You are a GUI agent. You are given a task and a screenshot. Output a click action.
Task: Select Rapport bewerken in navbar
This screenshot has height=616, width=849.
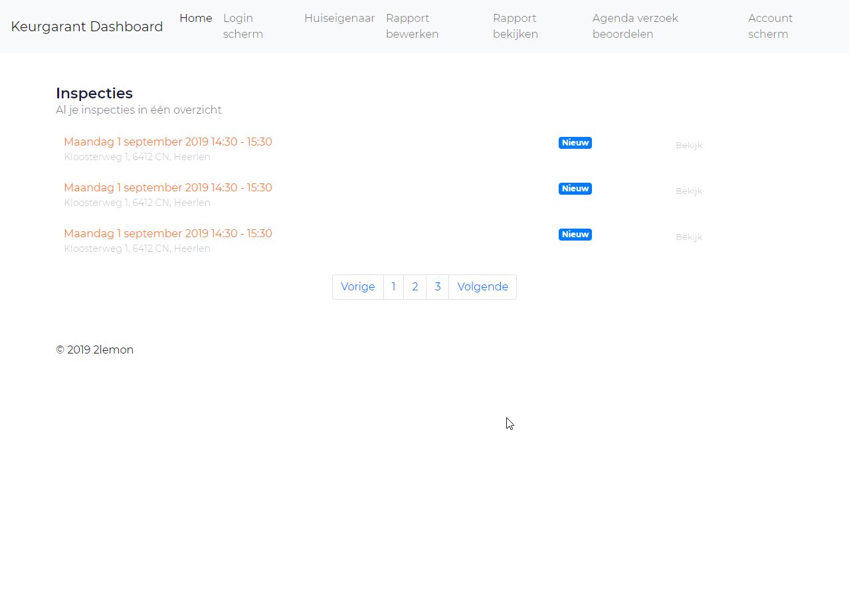click(412, 26)
